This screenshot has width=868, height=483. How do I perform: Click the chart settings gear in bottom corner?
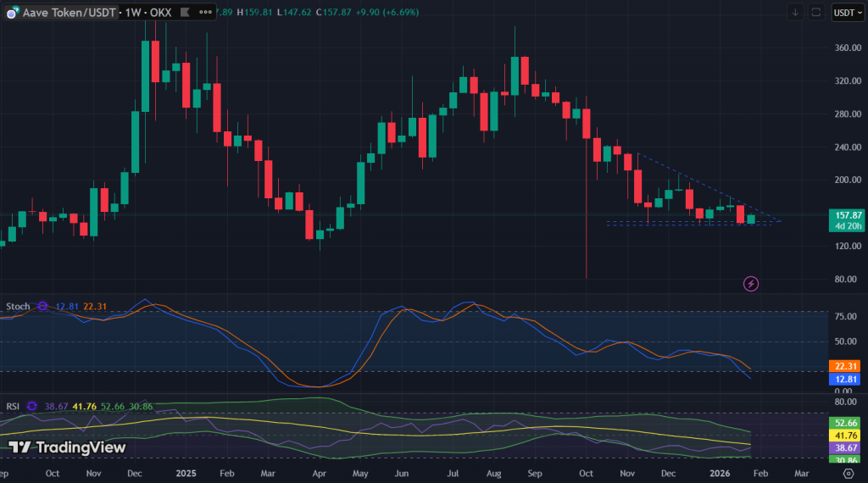click(849, 474)
